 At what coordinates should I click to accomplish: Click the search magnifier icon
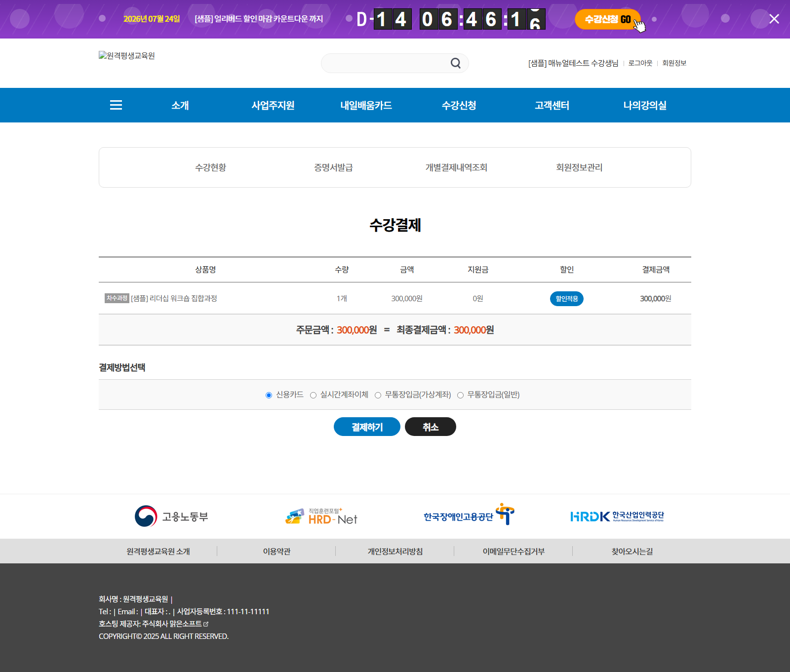coord(455,63)
